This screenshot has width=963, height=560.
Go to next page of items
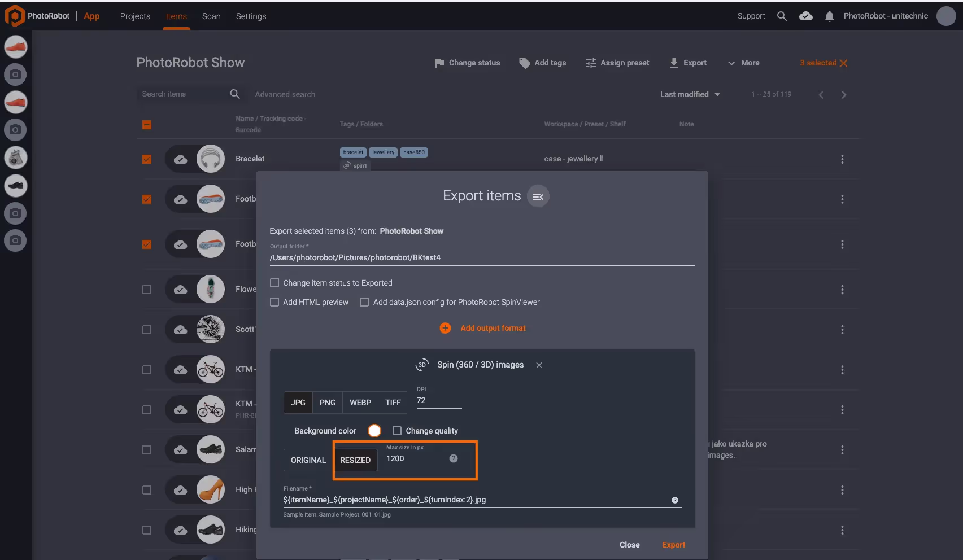pos(844,94)
